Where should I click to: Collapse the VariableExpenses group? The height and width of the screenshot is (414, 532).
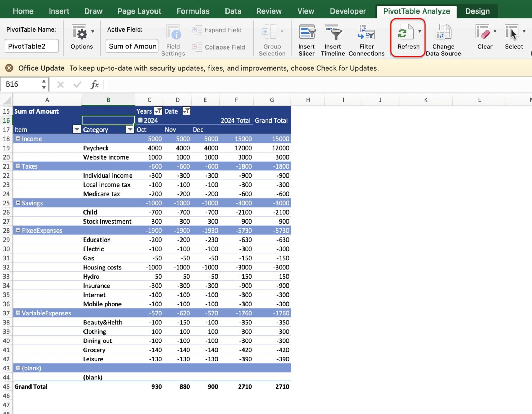click(x=18, y=313)
